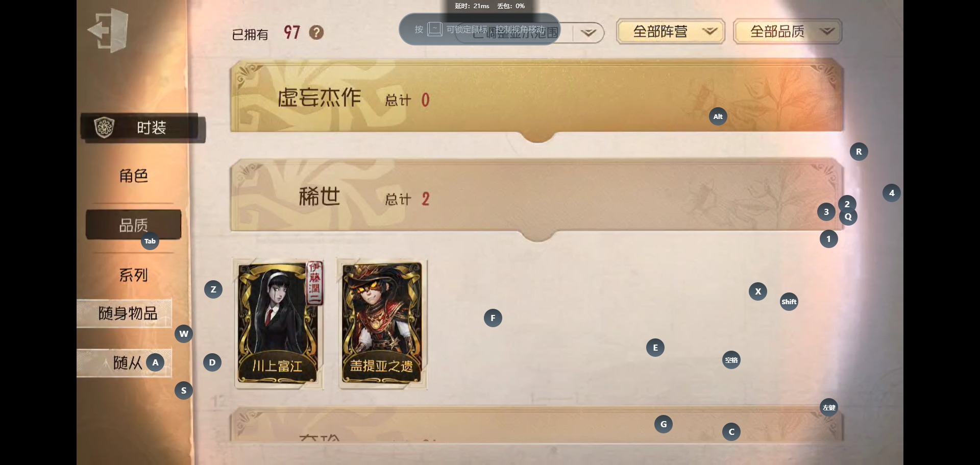
Task: Select the 川上富江 costume card
Action: click(279, 324)
